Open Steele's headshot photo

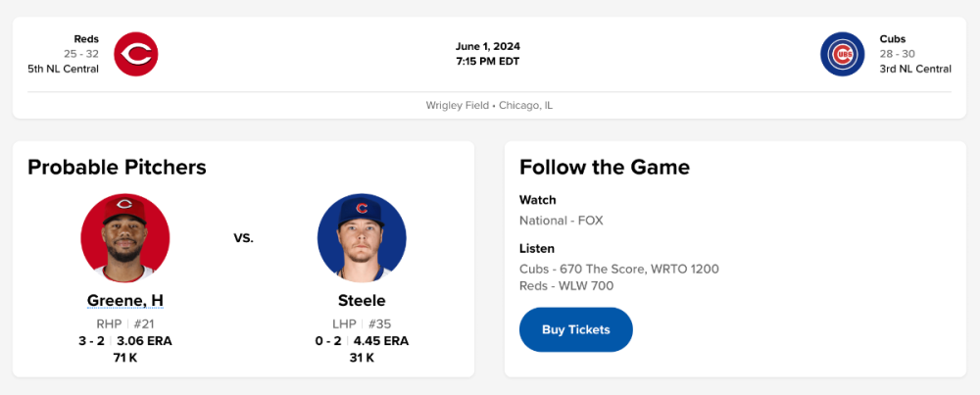pos(362,238)
